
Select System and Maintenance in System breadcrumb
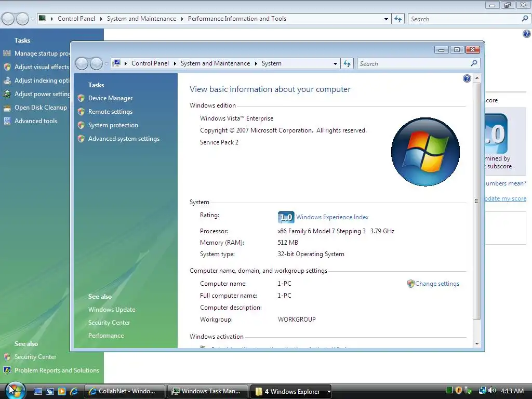[215, 63]
